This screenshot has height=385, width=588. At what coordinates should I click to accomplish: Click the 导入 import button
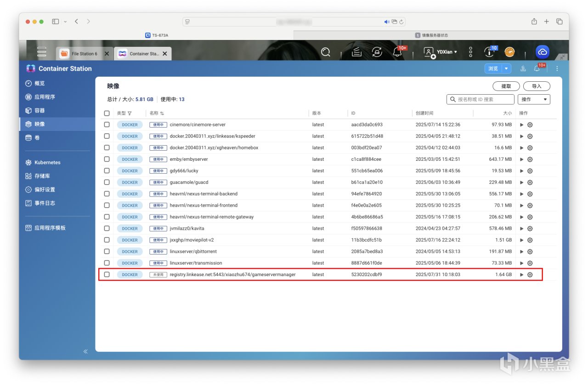click(x=537, y=86)
